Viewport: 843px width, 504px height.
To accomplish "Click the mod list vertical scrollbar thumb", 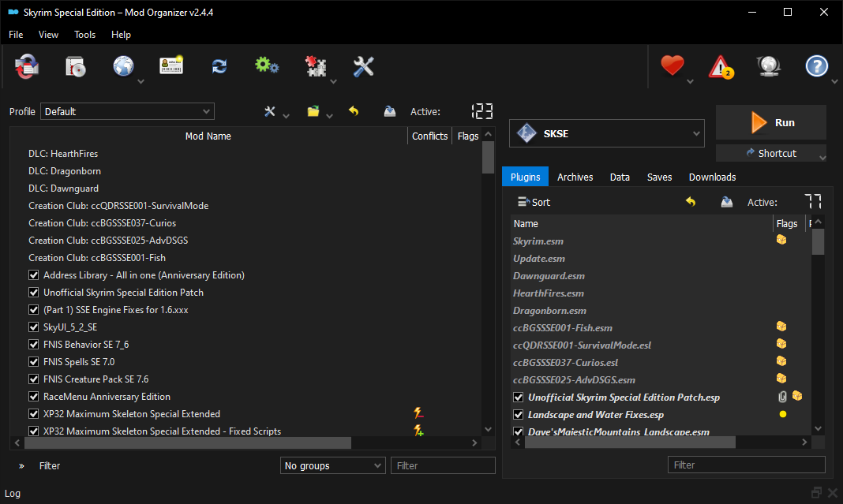I will tap(488, 157).
